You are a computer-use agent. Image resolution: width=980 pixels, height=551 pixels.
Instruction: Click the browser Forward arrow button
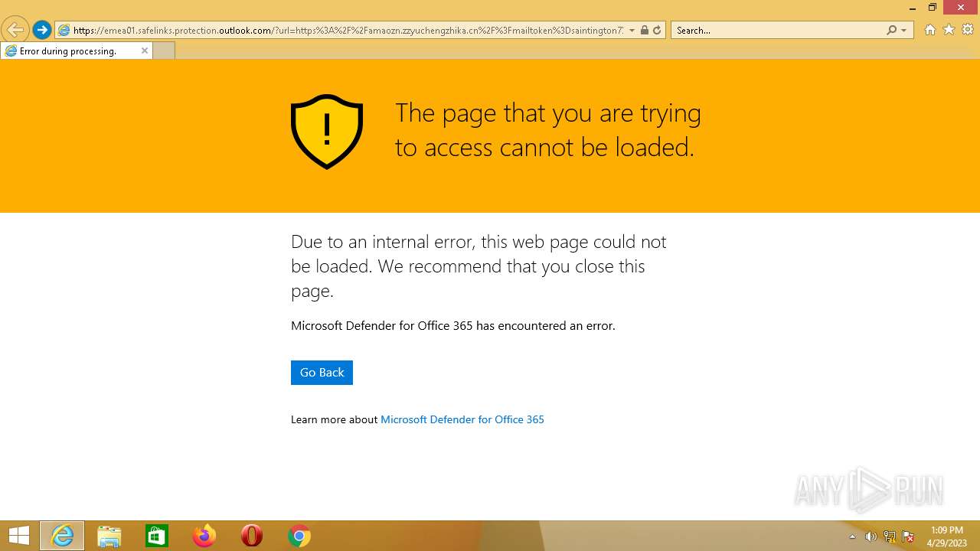pos(42,30)
